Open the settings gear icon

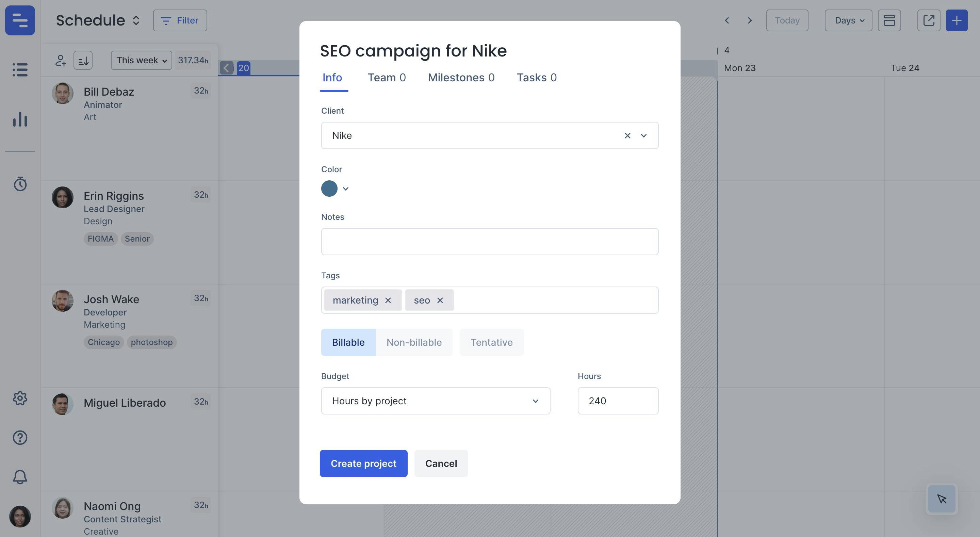[x=20, y=398]
